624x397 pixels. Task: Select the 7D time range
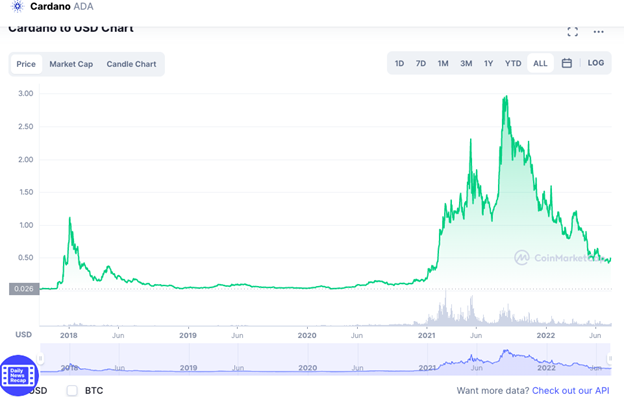click(421, 63)
